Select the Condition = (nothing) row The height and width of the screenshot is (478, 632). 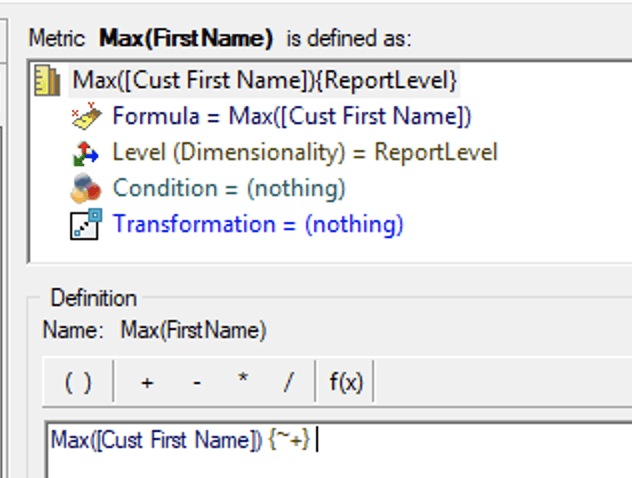pyautogui.click(x=229, y=188)
